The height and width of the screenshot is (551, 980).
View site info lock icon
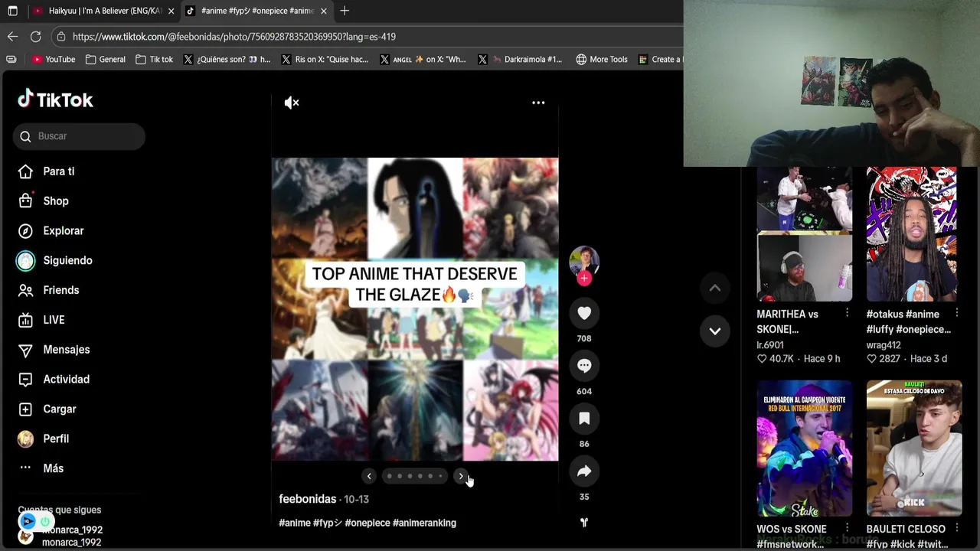61,36
